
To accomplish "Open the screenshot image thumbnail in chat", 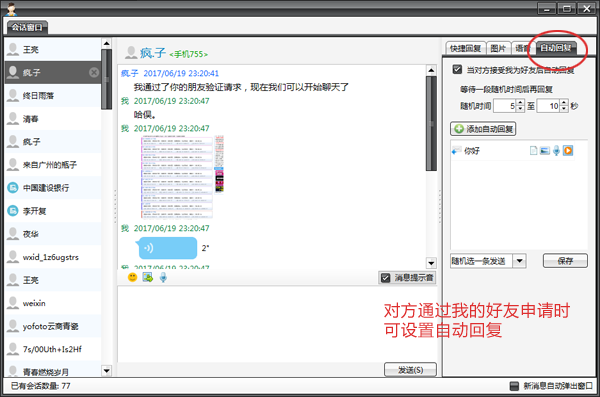I will pos(182,176).
